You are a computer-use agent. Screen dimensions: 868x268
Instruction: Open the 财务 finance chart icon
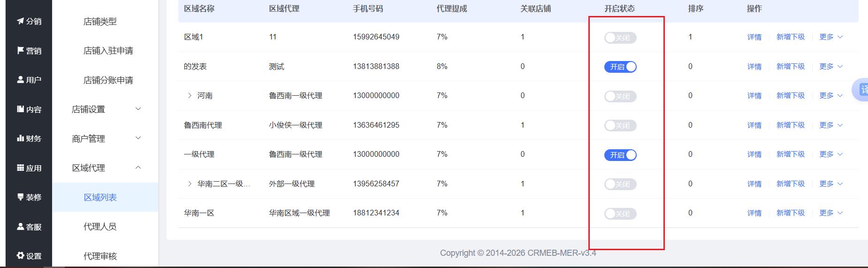click(21, 138)
